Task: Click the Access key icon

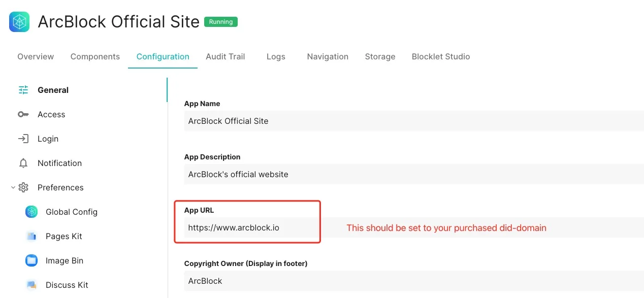Action: point(23,114)
